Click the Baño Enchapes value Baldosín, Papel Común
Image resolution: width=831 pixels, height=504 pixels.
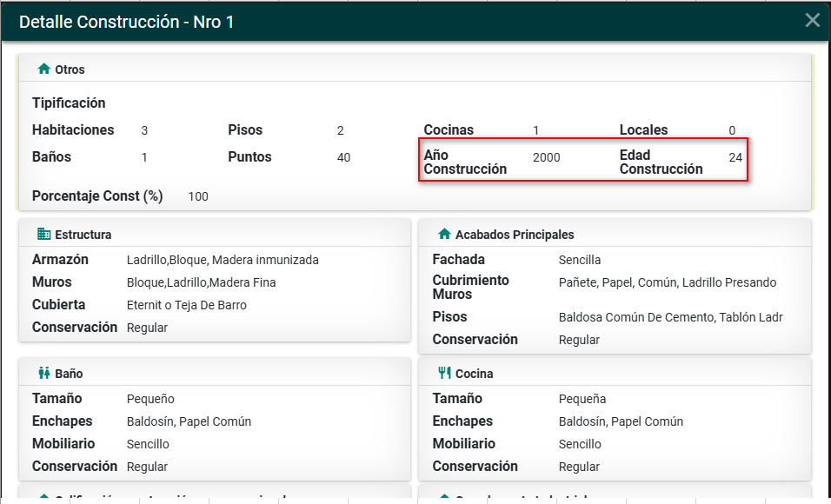tap(189, 421)
